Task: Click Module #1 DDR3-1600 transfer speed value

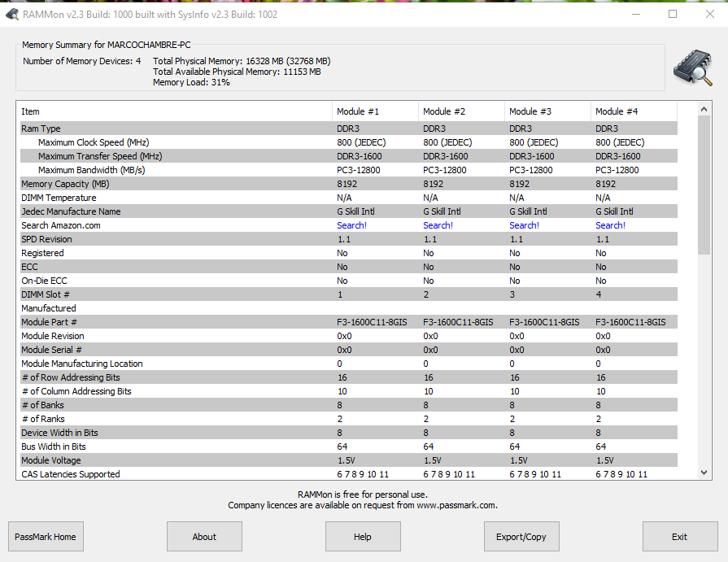Action: point(360,156)
